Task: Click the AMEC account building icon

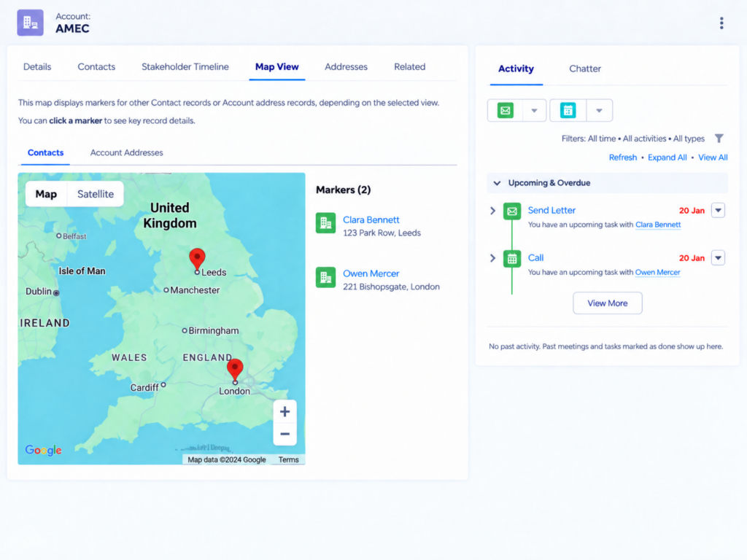Action: (x=30, y=23)
